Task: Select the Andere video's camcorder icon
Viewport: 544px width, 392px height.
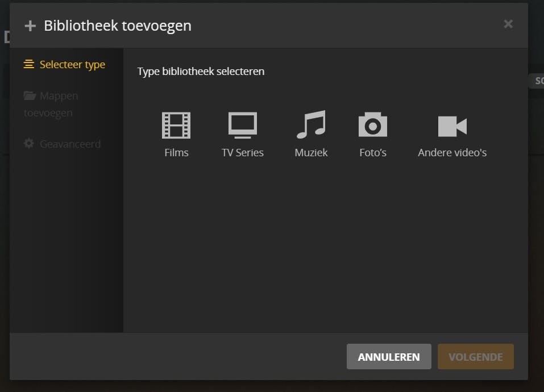Action: coord(452,124)
